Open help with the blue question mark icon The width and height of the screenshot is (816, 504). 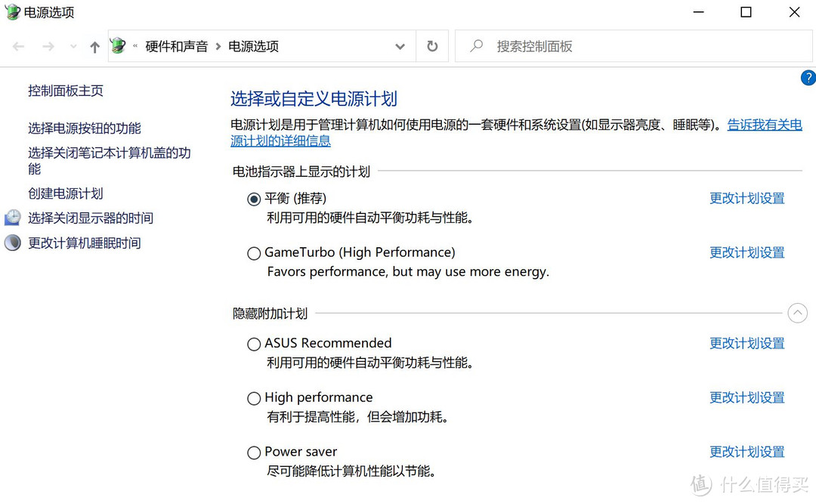808,78
